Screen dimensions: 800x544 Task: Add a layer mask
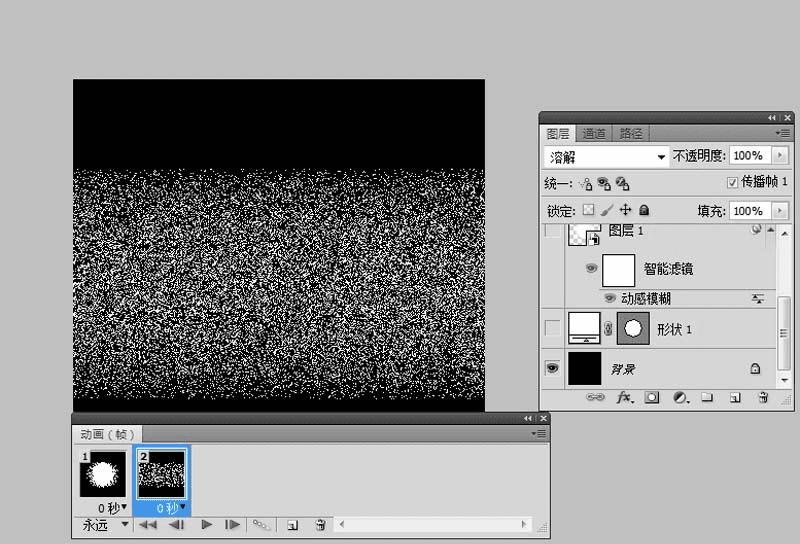652,397
